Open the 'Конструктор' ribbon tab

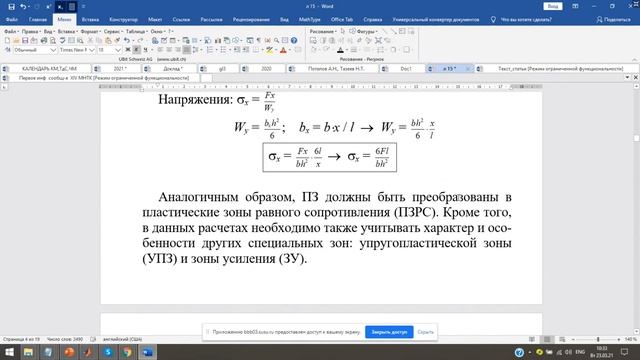coord(123,19)
